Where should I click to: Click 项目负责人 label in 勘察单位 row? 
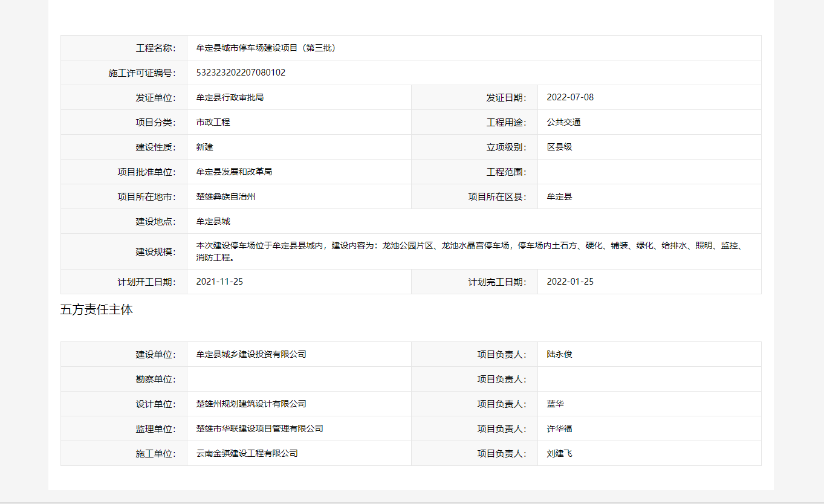pos(502,379)
